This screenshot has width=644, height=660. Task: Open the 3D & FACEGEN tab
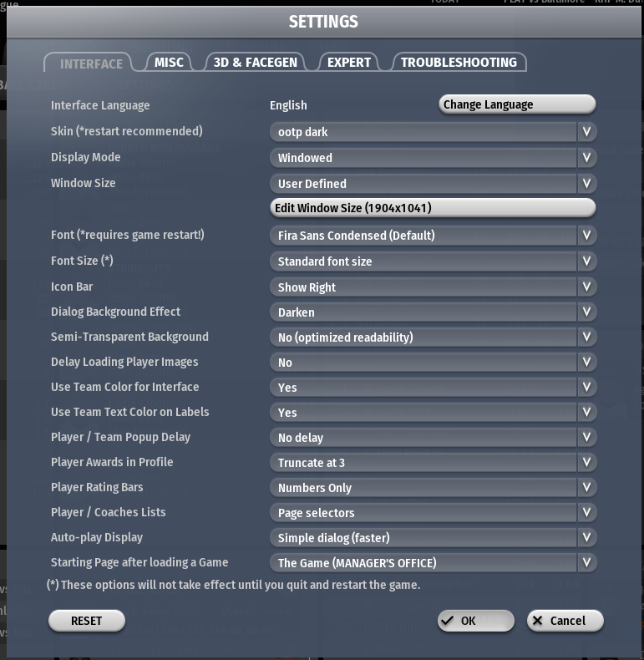pos(255,63)
